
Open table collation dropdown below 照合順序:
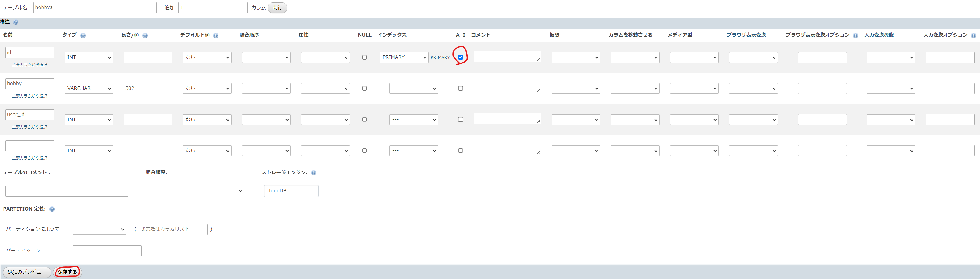[196, 191]
